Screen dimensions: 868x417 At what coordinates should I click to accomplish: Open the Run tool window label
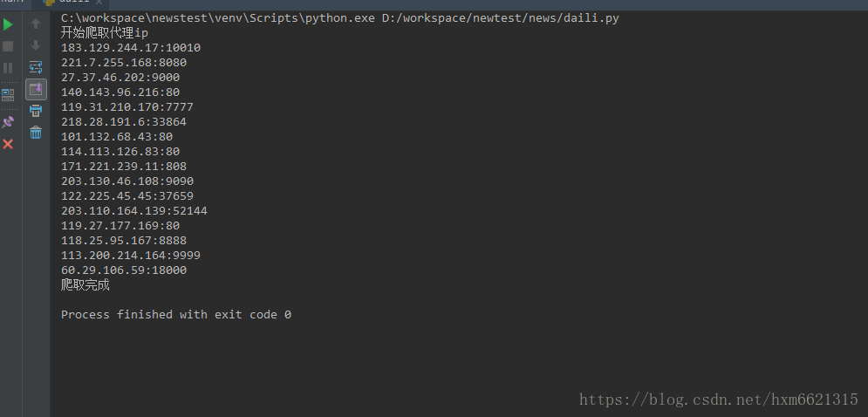10,3
